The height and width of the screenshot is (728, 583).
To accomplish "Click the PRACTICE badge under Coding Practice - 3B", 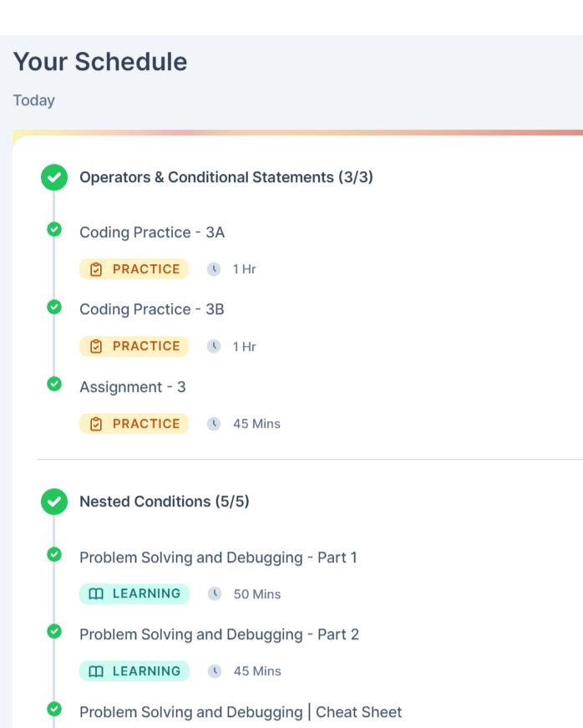I will click(134, 346).
